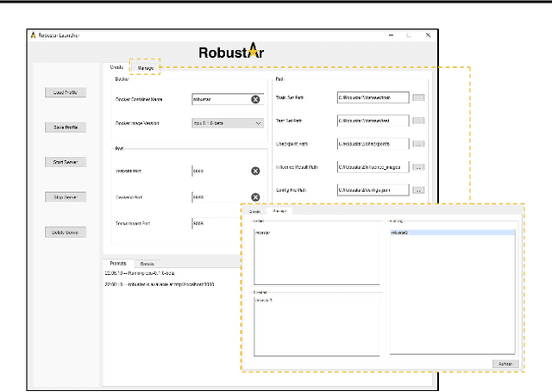
Task: Browse for the Config File Path
Action: pyautogui.click(x=418, y=190)
